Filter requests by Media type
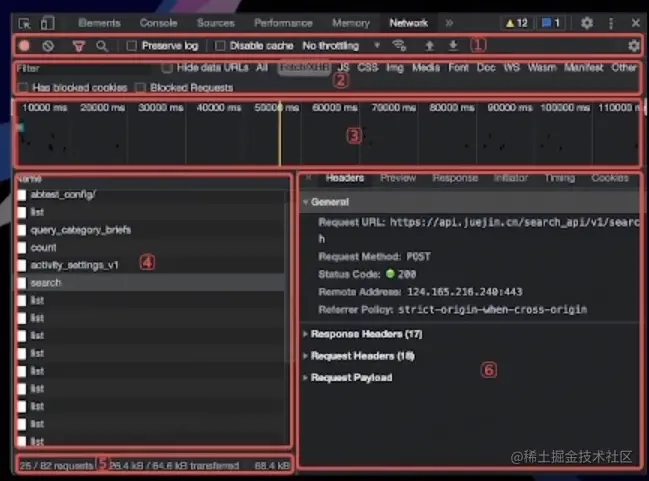Image resolution: width=649 pixels, height=481 pixels. point(426,67)
